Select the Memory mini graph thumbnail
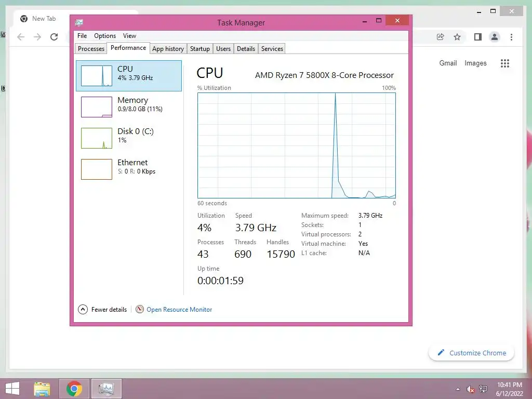Screen dimensions: 532x399 click(96, 107)
